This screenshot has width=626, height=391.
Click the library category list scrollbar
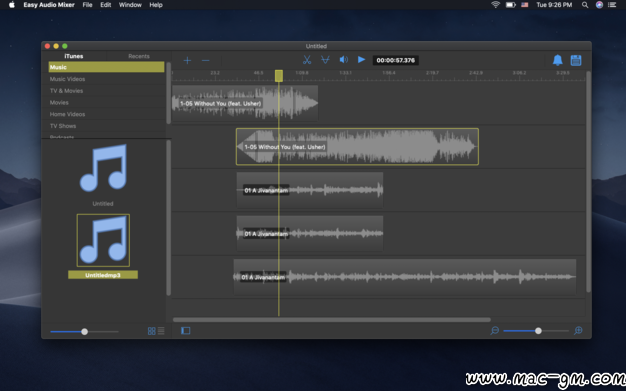[168, 93]
